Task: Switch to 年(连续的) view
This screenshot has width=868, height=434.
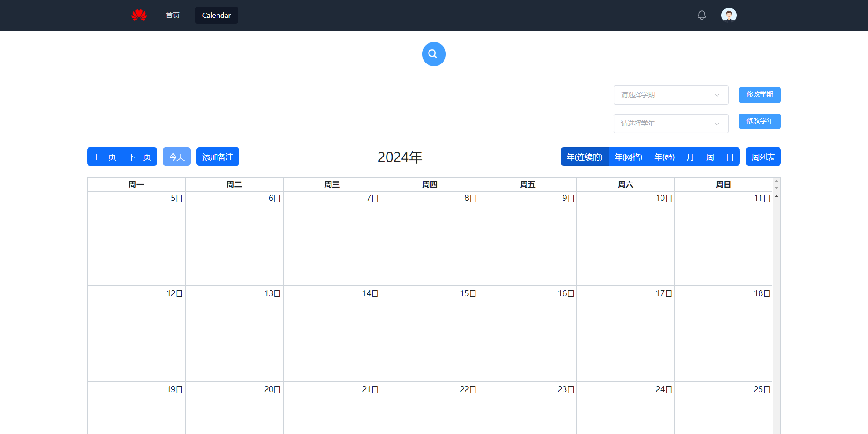Action: pos(584,157)
